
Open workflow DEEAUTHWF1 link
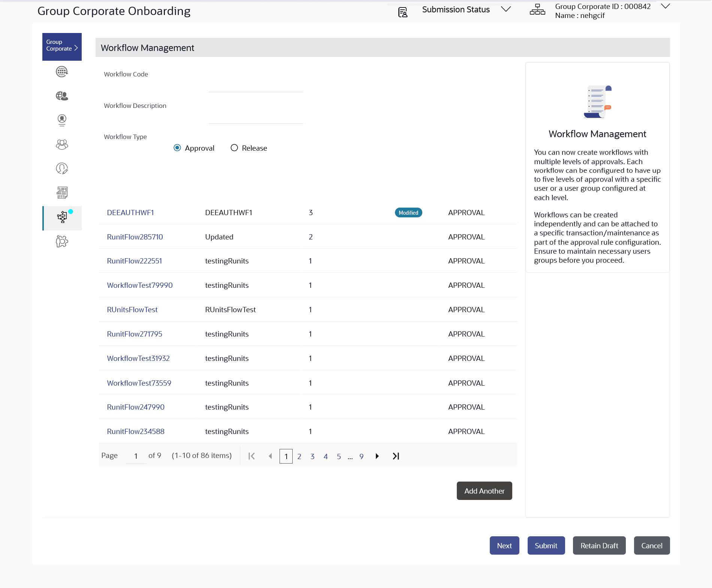130,212
